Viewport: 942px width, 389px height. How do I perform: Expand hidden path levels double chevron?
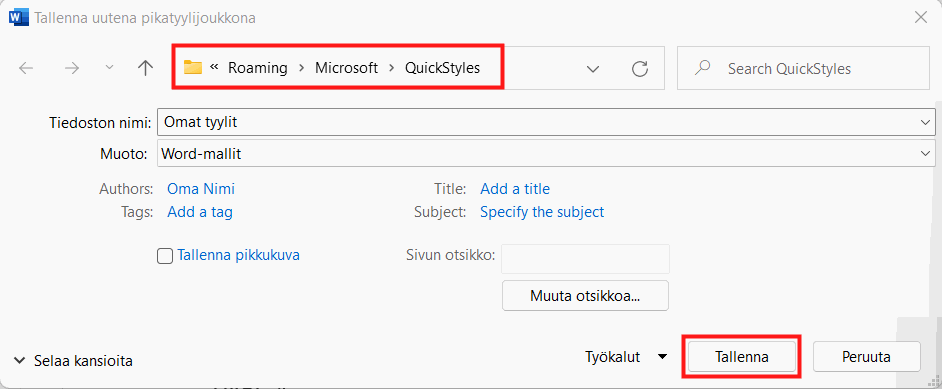(x=214, y=68)
